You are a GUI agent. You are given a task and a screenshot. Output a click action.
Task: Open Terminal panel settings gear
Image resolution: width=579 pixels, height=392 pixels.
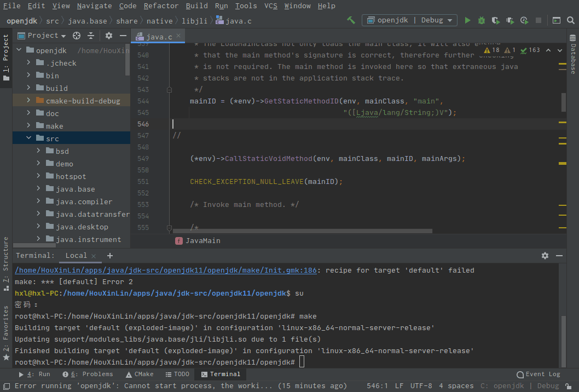545,256
